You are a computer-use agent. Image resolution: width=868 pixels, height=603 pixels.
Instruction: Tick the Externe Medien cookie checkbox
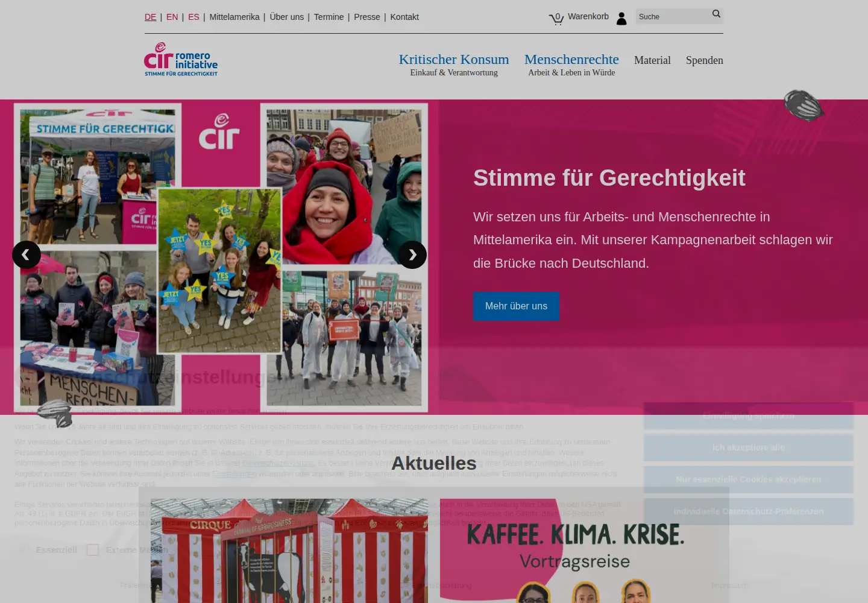pyautogui.click(x=93, y=550)
